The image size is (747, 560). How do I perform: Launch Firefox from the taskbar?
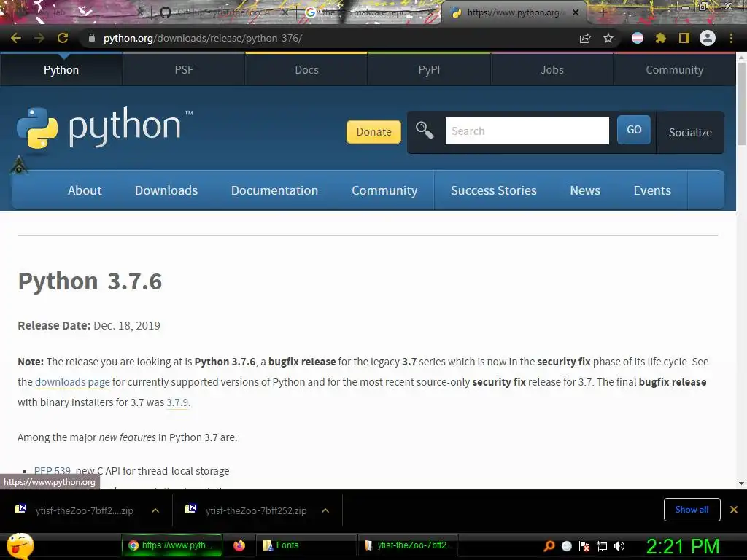[x=239, y=545]
